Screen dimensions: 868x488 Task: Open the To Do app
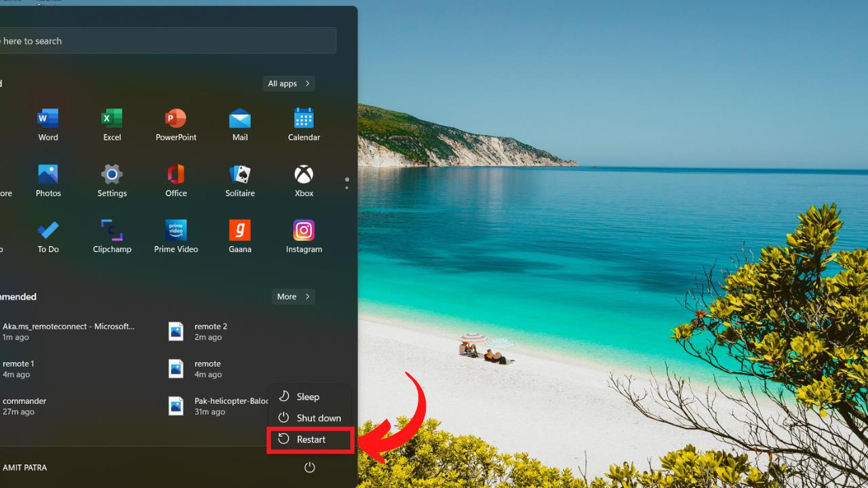coord(48,237)
